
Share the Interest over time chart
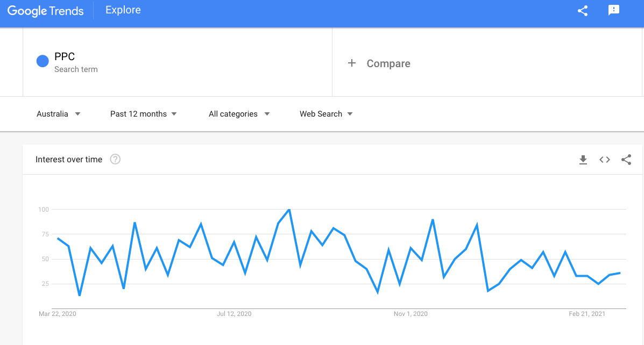[x=626, y=159]
